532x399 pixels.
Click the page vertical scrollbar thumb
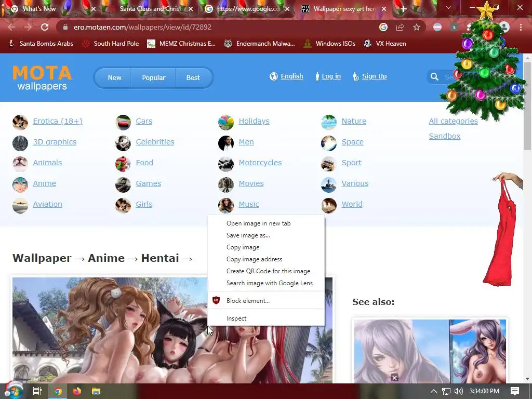click(527, 105)
